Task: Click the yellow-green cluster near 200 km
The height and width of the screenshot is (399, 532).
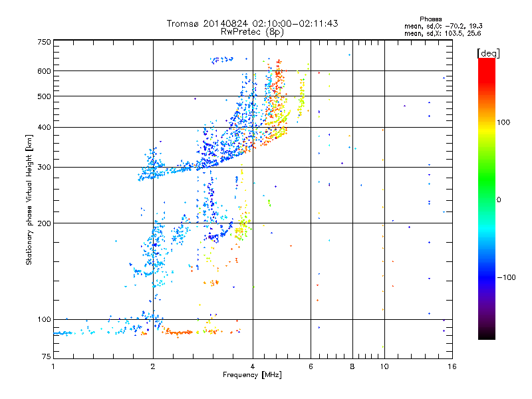Action: (242, 229)
